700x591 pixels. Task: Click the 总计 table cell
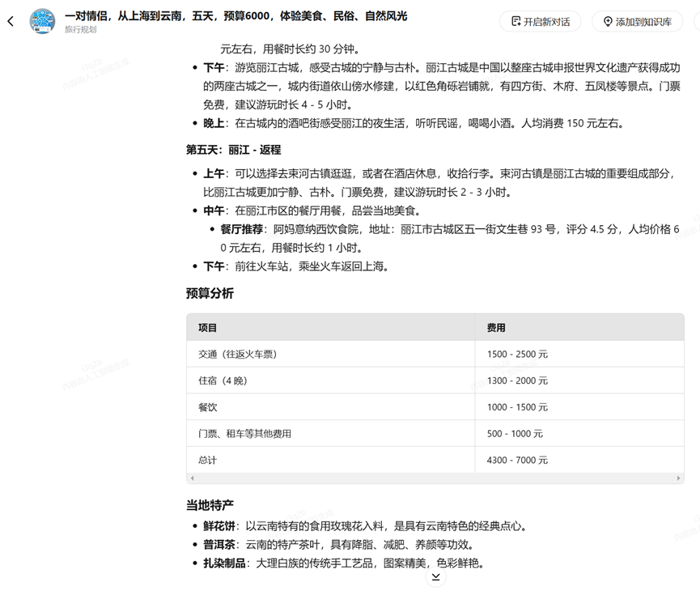pyautogui.click(x=330, y=460)
